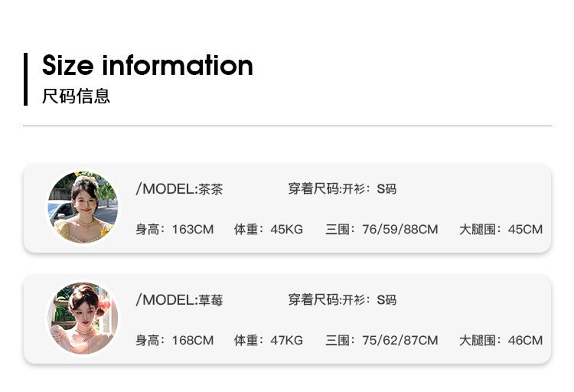Click the word "Size" in the title
Image resolution: width=574 pixels, height=392 pixels.
pyautogui.click(x=67, y=66)
